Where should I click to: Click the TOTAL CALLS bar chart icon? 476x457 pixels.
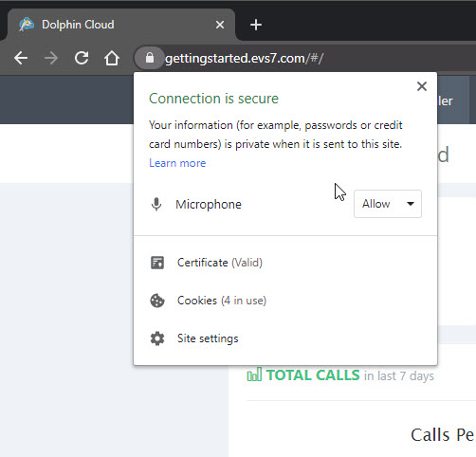[x=254, y=375]
